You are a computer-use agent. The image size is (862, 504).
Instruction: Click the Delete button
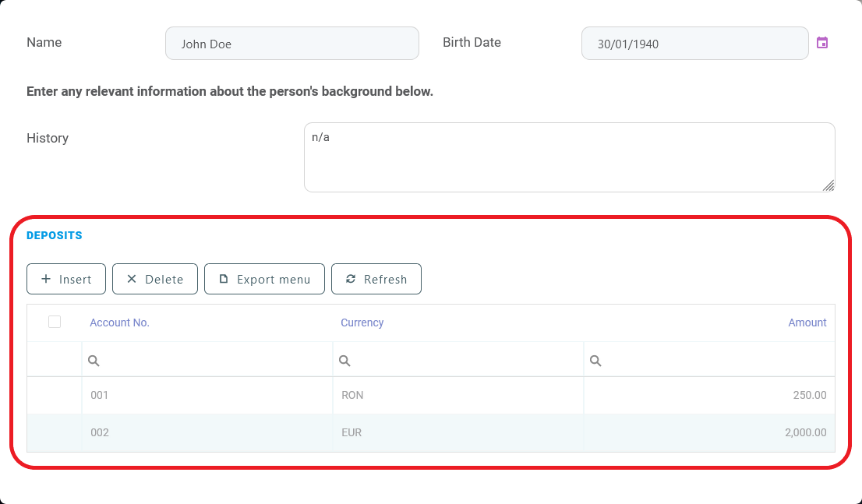(x=154, y=278)
